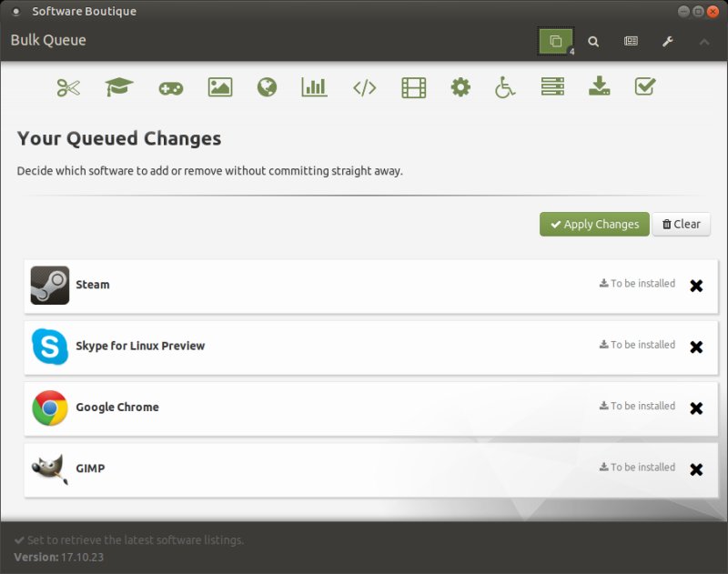The height and width of the screenshot is (574, 728).
Task: Select the Steam entry name
Action: coord(93,285)
